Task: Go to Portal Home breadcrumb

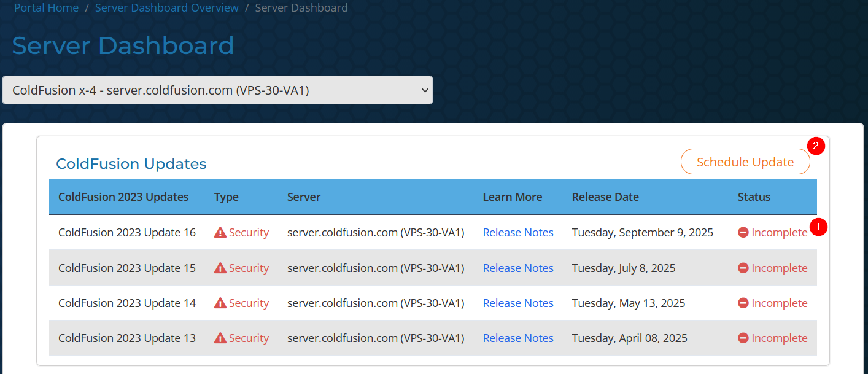Action: tap(46, 8)
